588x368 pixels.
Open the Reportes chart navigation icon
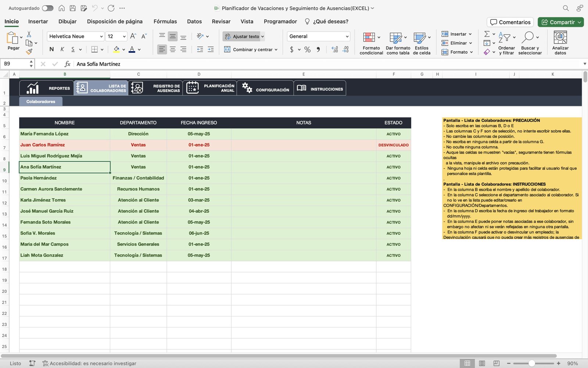pos(33,88)
